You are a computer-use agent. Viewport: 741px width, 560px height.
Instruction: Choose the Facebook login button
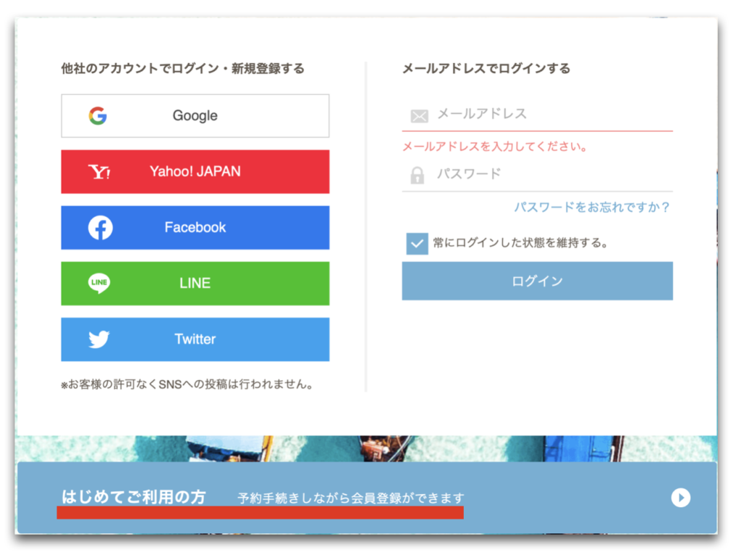(x=195, y=227)
